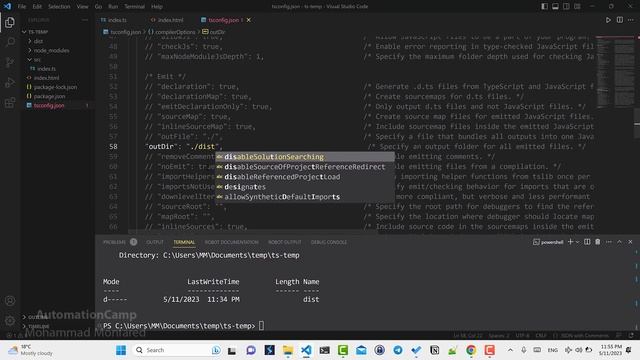Close the terminal panel
The image size is (640, 360).
(x=630, y=242)
